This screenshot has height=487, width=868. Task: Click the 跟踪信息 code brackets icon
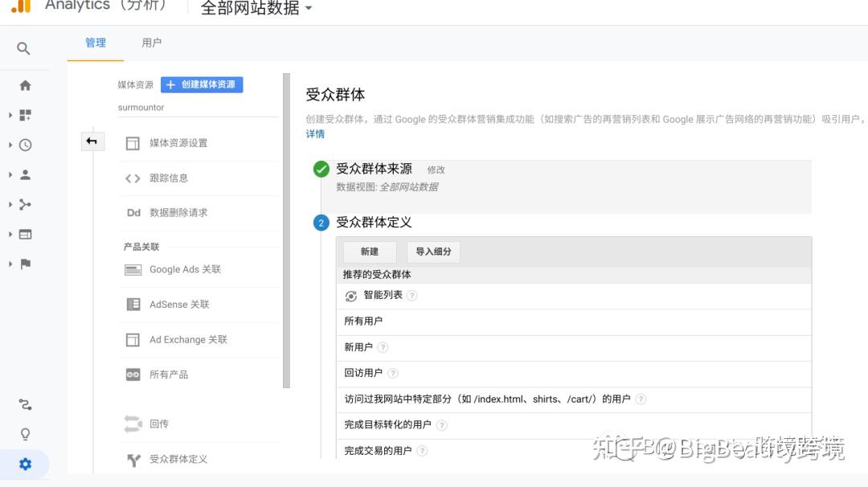133,178
